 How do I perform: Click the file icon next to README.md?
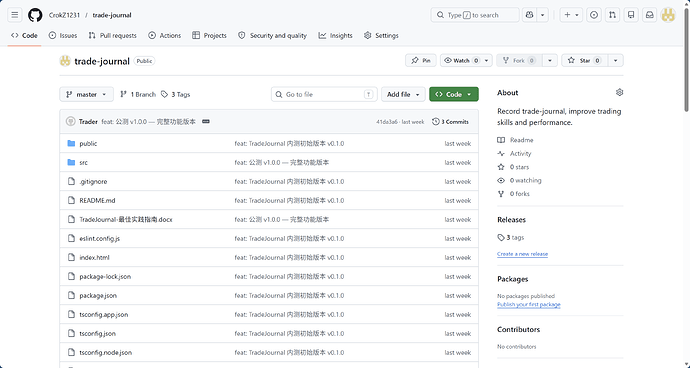[71, 200]
